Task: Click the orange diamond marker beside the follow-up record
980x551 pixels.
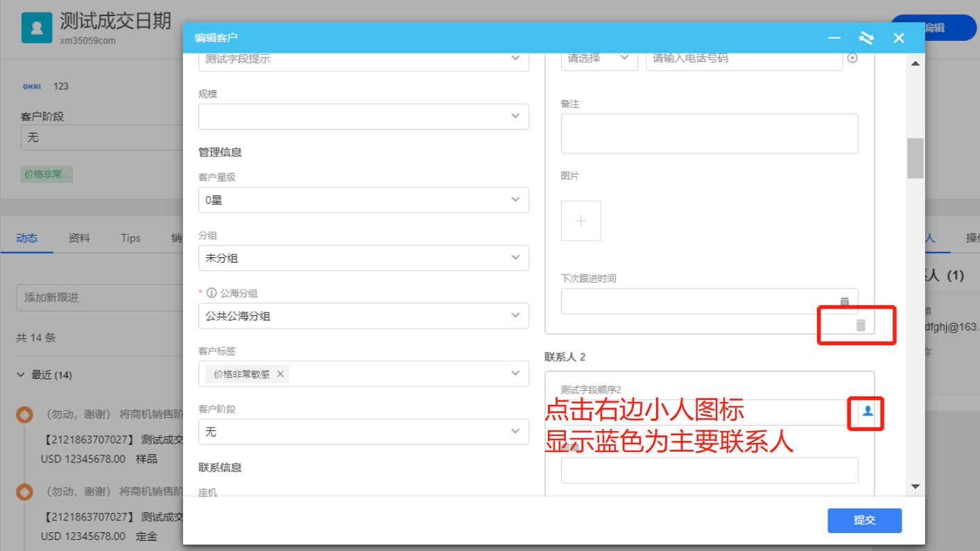Action: tap(24, 414)
